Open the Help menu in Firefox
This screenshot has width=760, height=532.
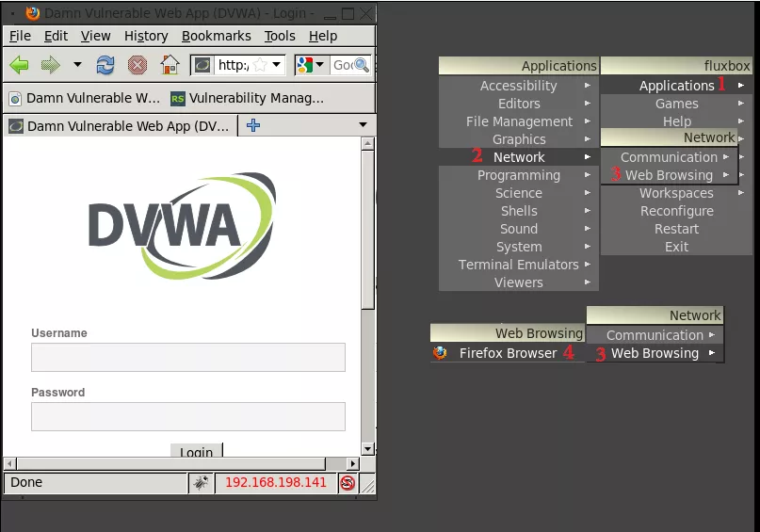[x=323, y=36]
